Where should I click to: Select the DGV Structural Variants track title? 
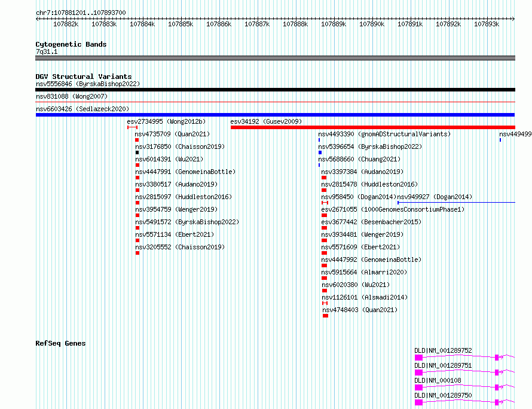84,77
